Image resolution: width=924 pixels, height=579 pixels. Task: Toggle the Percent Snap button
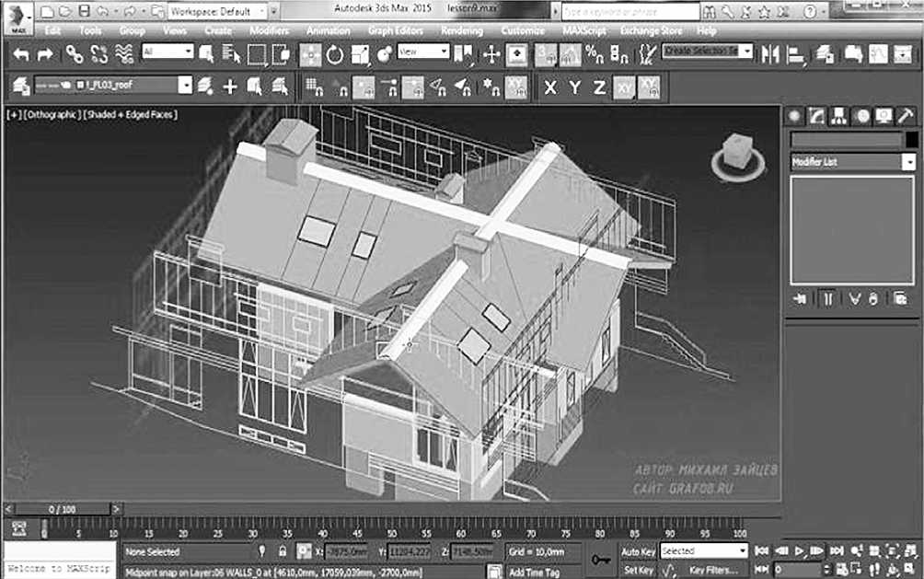[594, 55]
